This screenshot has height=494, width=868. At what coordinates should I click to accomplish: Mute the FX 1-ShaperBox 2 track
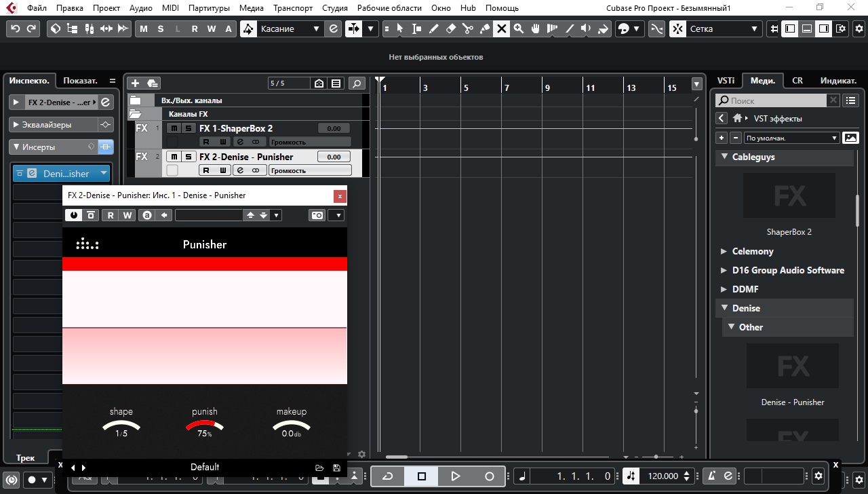pos(174,128)
